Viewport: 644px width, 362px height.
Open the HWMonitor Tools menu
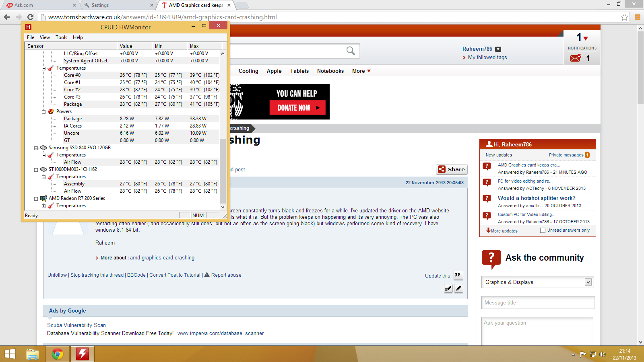point(61,37)
